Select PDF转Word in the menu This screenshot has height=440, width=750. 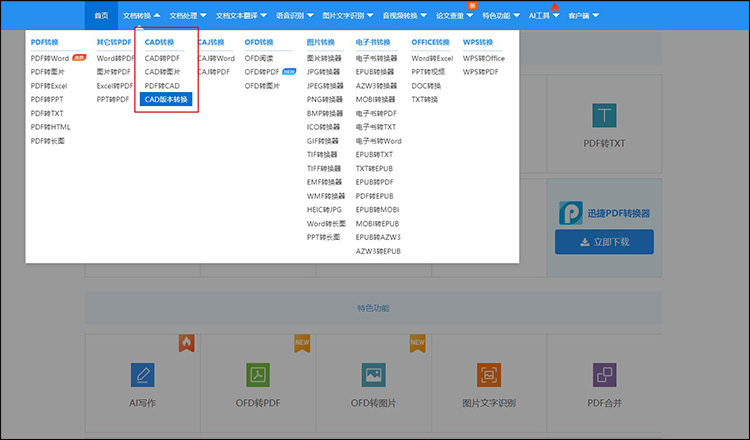click(50, 58)
